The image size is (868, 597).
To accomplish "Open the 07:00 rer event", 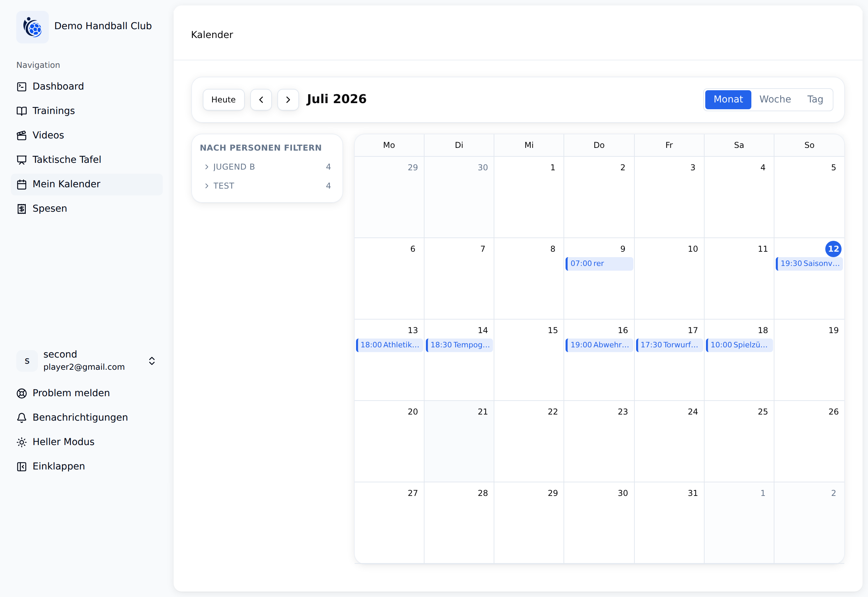I will [x=599, y=263].
